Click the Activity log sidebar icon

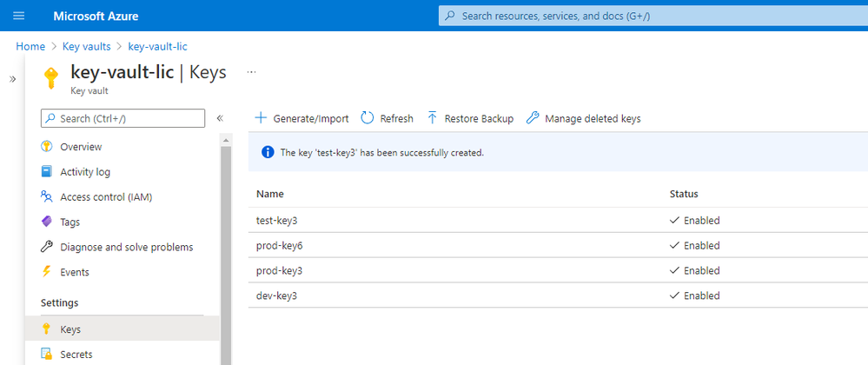click(47, 172)
